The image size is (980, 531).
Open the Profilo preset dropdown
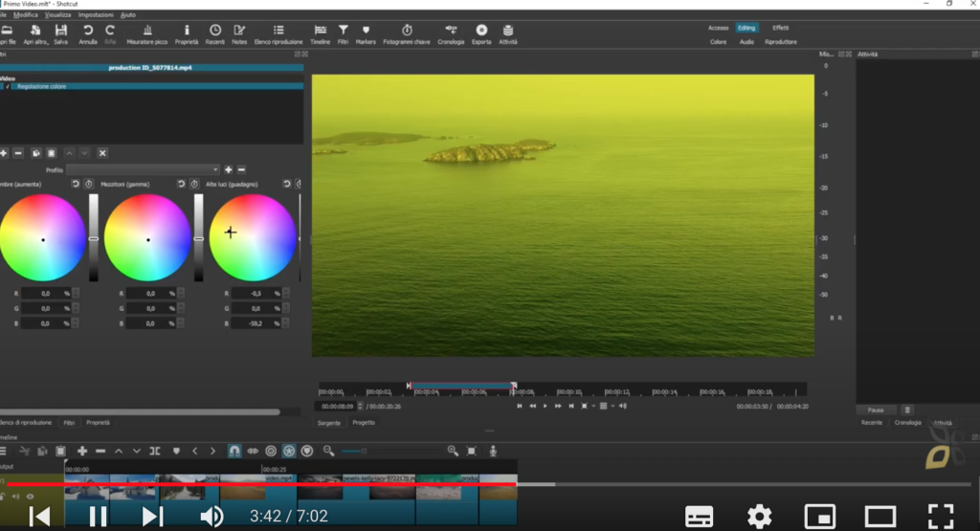coord(144,169)
